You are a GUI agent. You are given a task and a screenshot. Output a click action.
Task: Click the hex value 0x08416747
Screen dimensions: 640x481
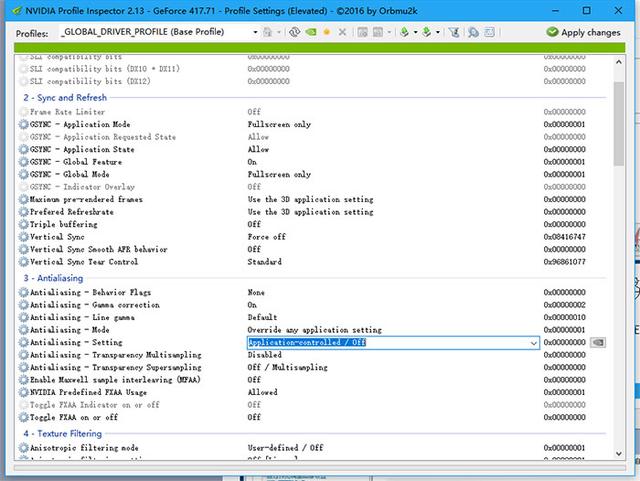coord(564,237)
